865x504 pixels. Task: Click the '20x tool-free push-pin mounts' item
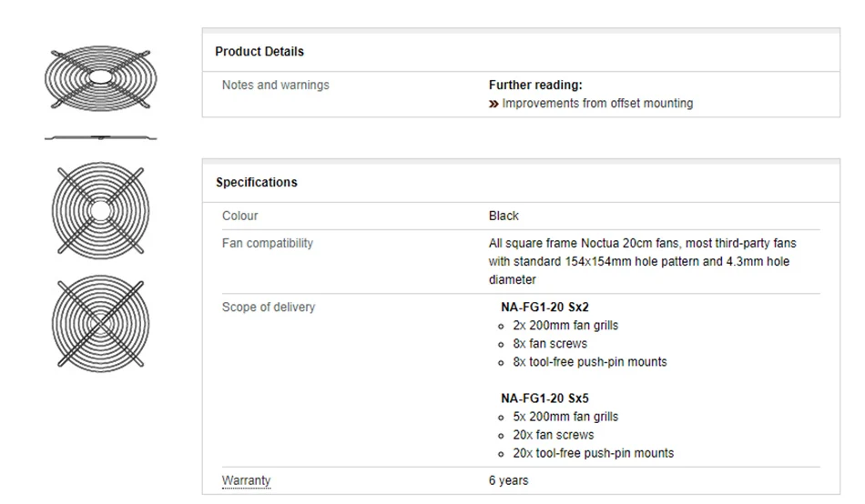click(x=593, y=453)
